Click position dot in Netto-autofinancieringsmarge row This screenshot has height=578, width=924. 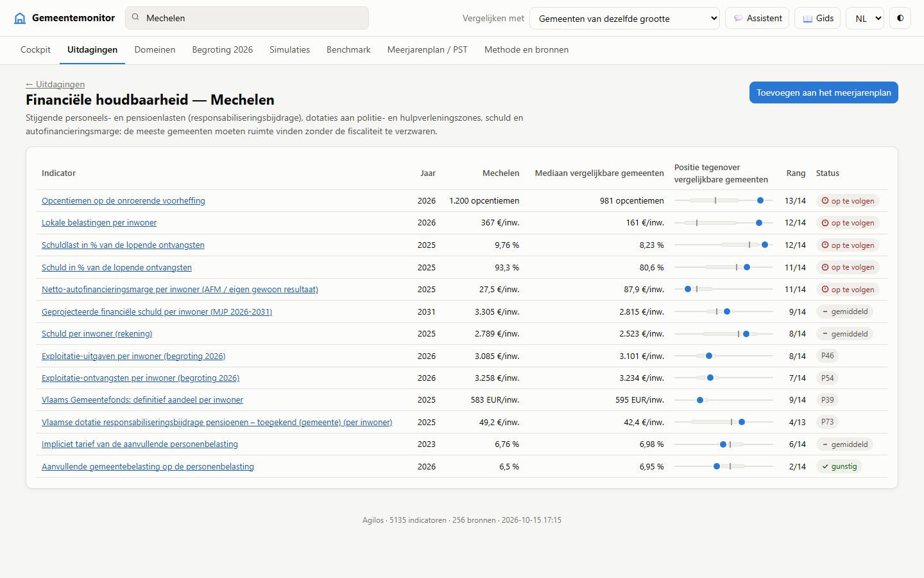click(688, 289)
